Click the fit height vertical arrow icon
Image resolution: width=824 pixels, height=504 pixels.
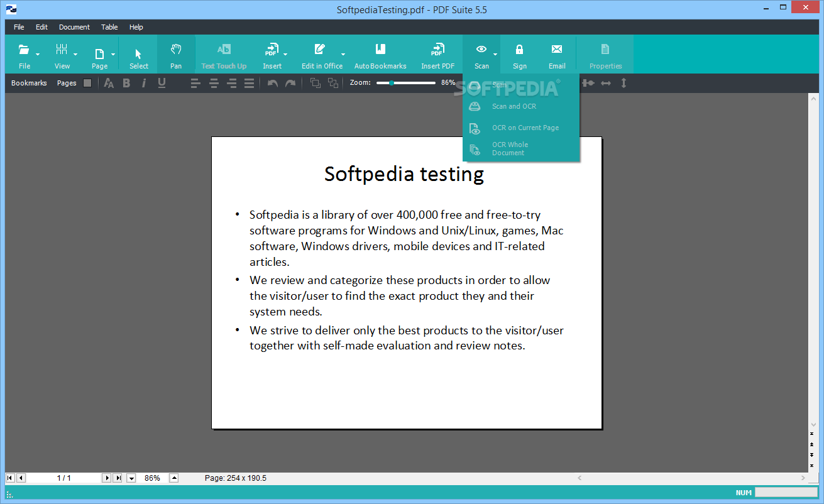pos(623,83)
